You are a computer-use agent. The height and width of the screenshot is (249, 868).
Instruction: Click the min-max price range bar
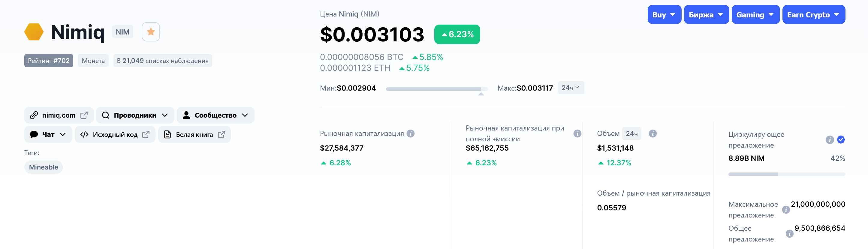[x=436, y=89]
